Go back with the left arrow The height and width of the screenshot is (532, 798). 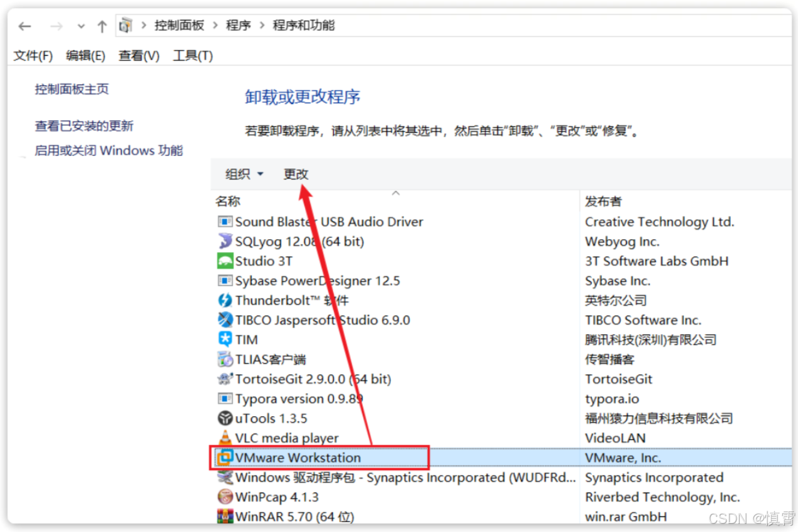[x=24, y=26]
